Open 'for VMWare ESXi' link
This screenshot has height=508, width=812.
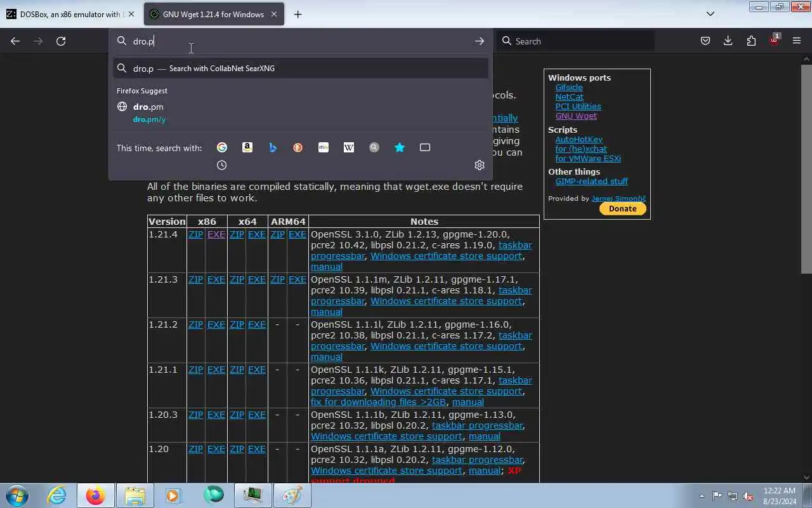[x=588, y=159]
